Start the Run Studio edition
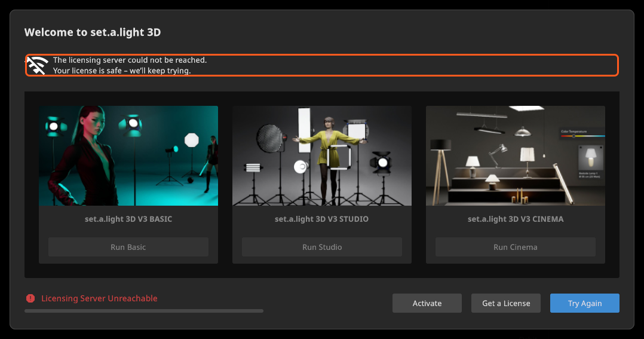This screenshot has height=339, width=644. click(322, 247)
